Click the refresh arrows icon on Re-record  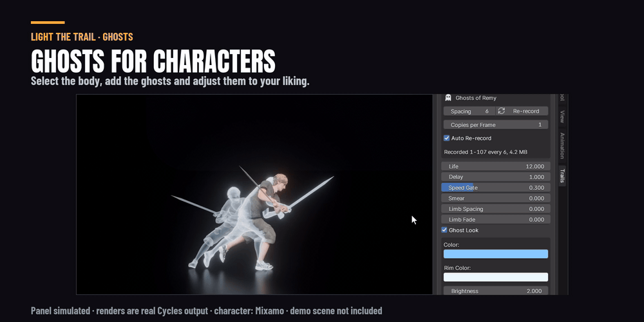pyautogui.click(x=501, y=111)
